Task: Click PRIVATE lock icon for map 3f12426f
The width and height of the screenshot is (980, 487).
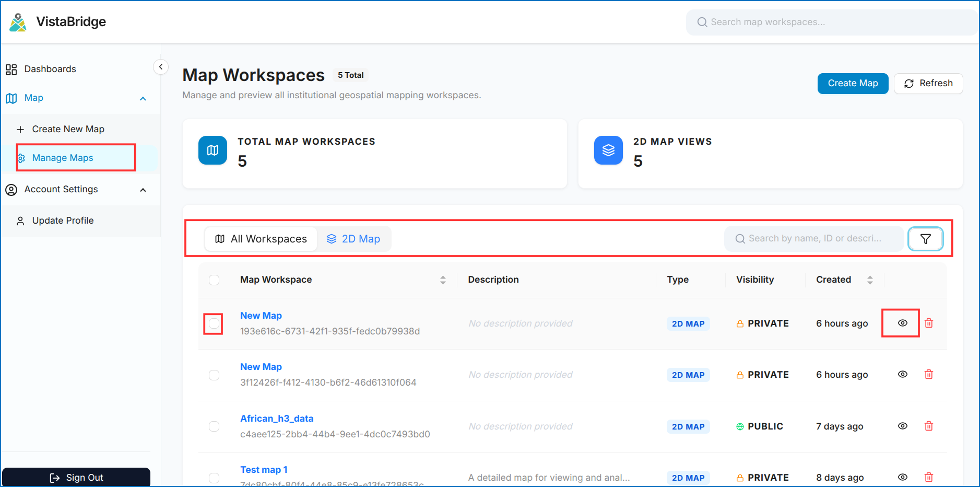Action: click(x=740, y=375)
